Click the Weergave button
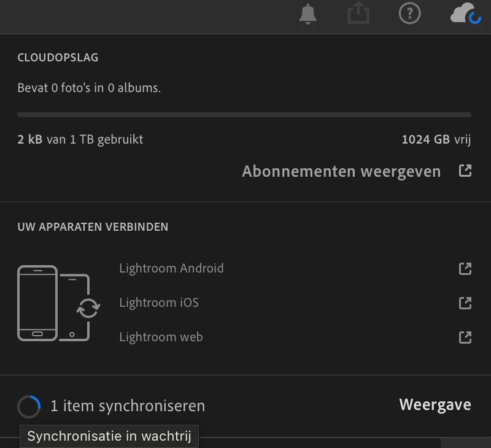 click(435, 405)
